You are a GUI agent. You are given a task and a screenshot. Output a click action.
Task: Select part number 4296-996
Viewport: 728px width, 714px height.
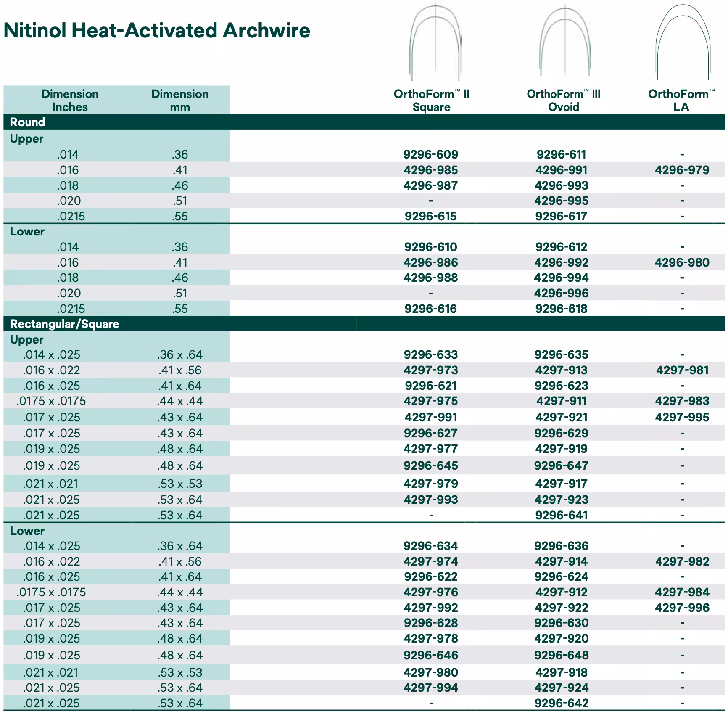562,293
